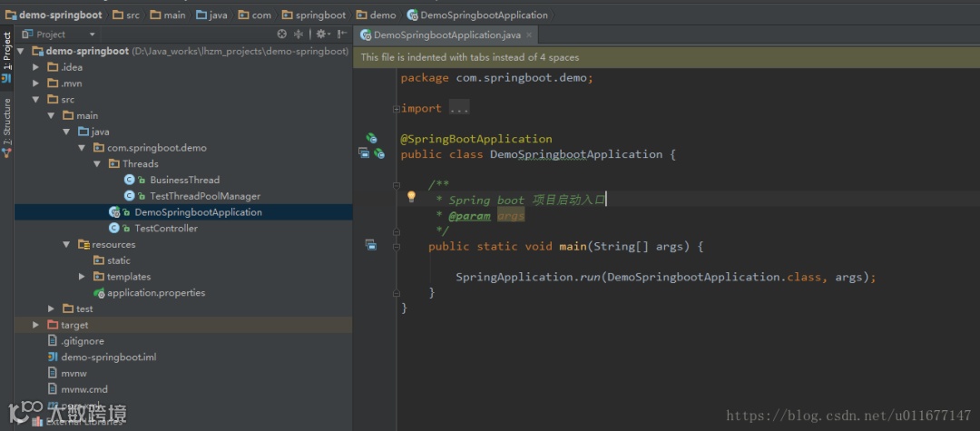Click the @param tag in the Javadoc
The image size is (980, 431).
(x=469, y=216)
